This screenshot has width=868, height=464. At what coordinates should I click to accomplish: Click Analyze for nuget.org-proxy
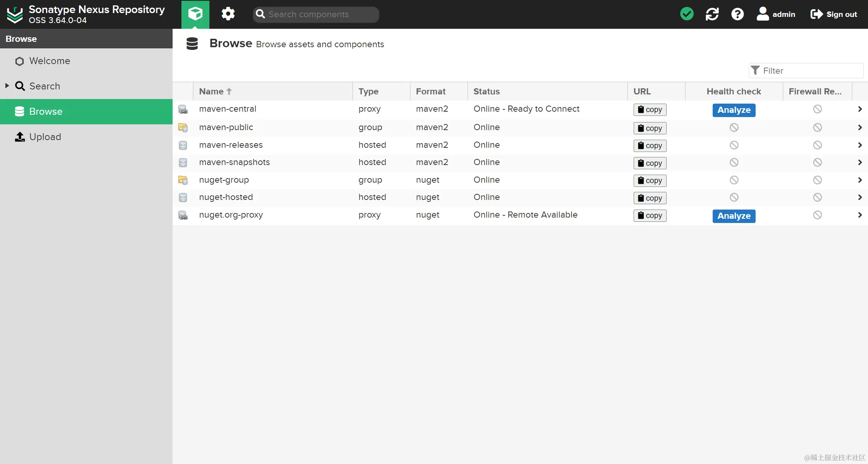(734, 216)
